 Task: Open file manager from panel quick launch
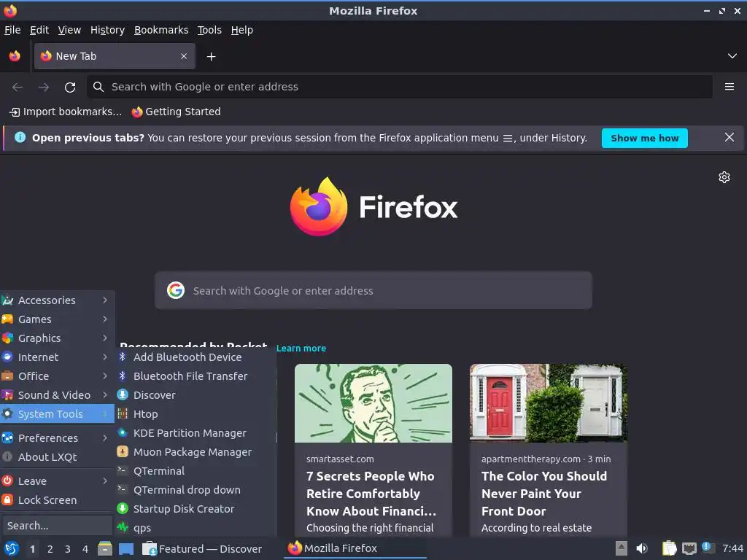pos(105,548)
